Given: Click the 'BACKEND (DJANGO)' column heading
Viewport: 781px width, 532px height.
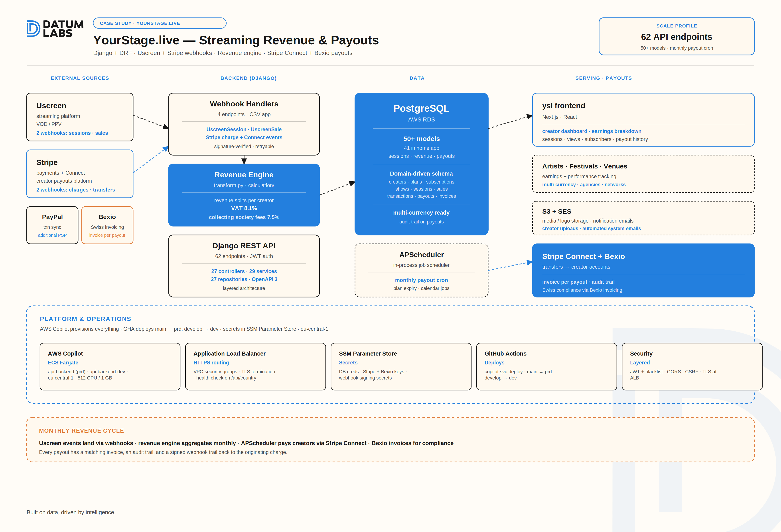Looking at the screenshot, I should (249, 78).
